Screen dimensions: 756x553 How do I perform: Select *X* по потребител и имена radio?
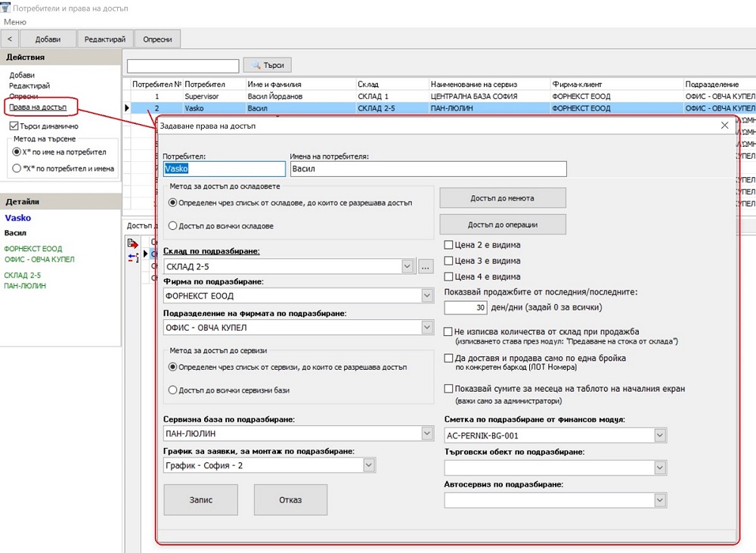click(17, 169)
